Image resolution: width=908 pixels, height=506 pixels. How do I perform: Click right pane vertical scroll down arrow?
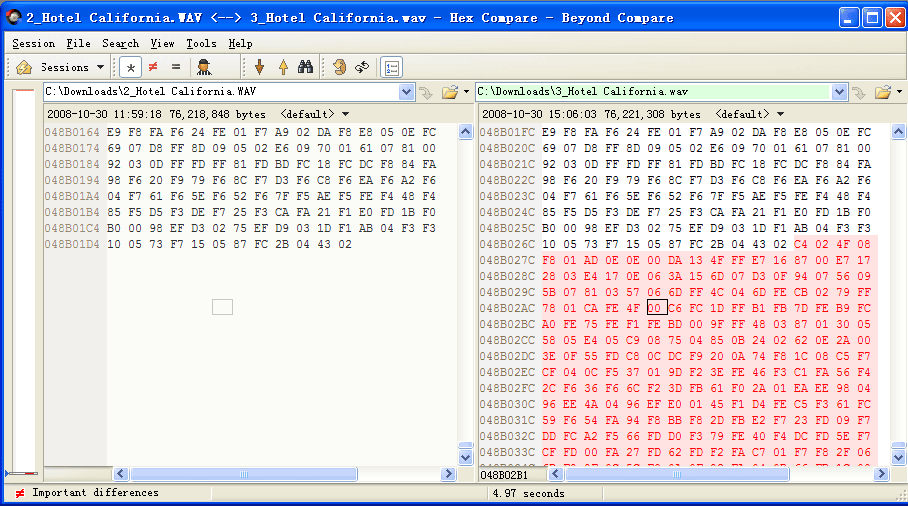898,458
